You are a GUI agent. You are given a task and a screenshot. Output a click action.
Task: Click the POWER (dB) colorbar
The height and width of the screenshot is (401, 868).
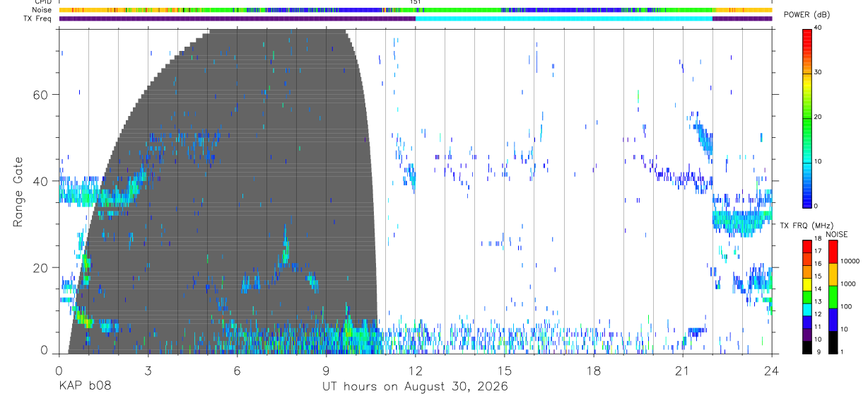[807, 117]
